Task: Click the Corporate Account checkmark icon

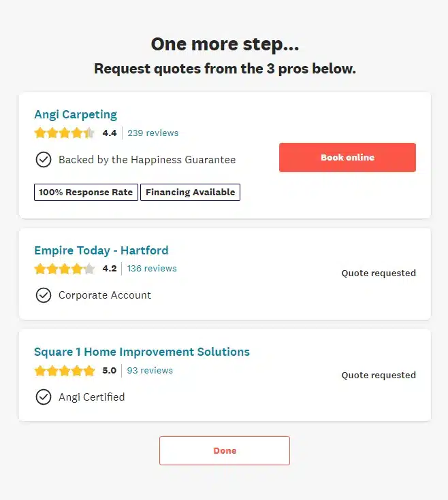Action: (44, 295)
